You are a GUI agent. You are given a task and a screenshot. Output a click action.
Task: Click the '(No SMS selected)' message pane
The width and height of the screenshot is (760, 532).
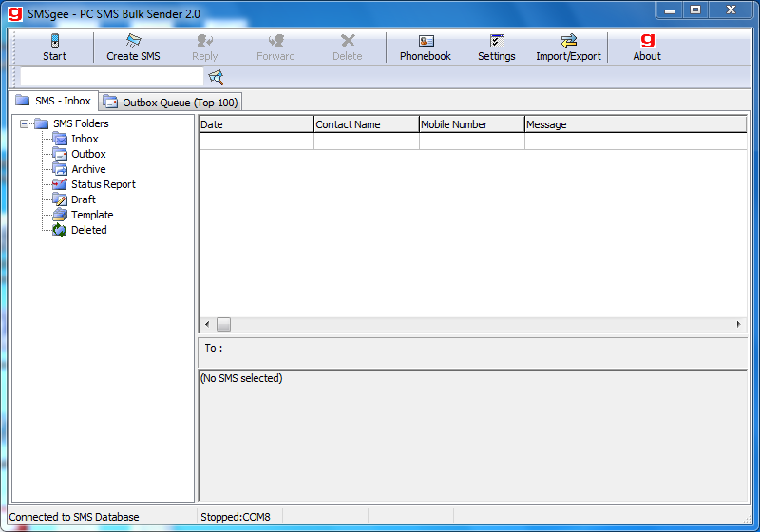coord(472,435)
